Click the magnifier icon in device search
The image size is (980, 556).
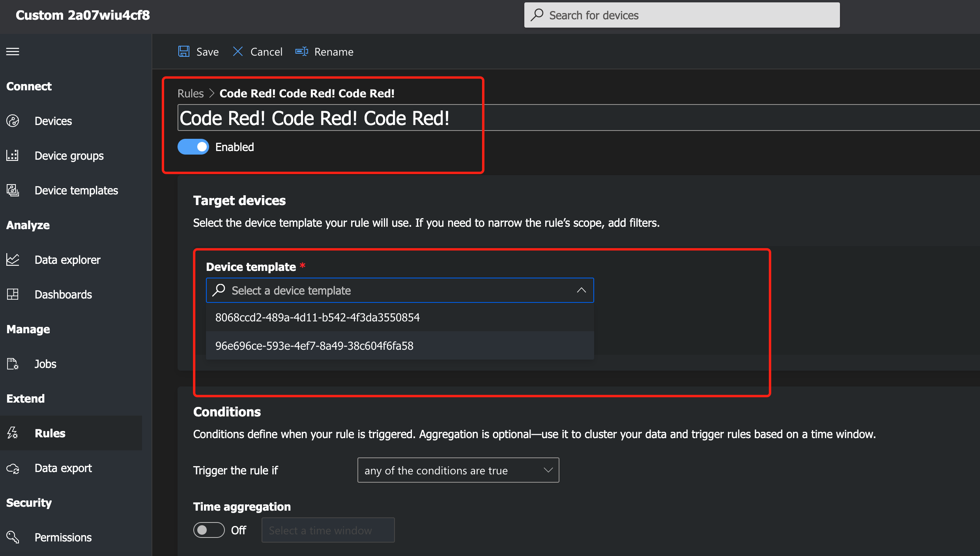click(537, 15)
